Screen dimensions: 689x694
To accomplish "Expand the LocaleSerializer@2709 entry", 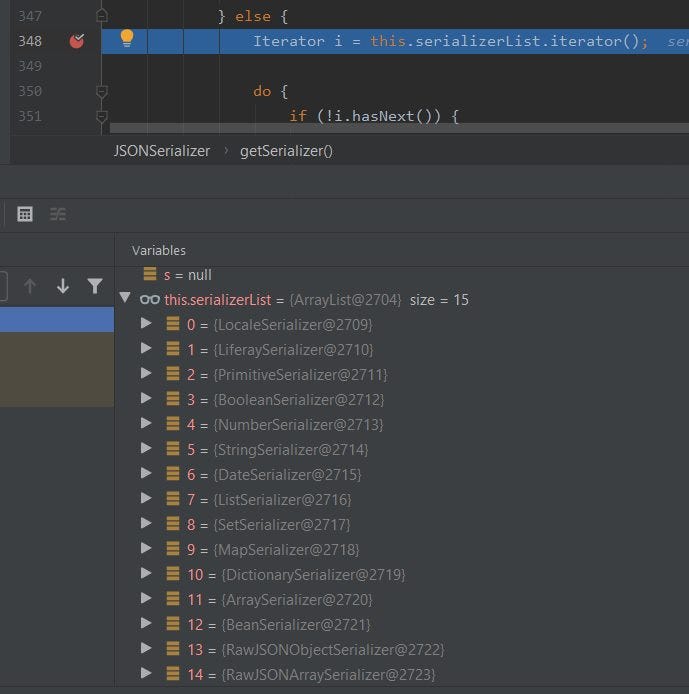I will point(146,324).
